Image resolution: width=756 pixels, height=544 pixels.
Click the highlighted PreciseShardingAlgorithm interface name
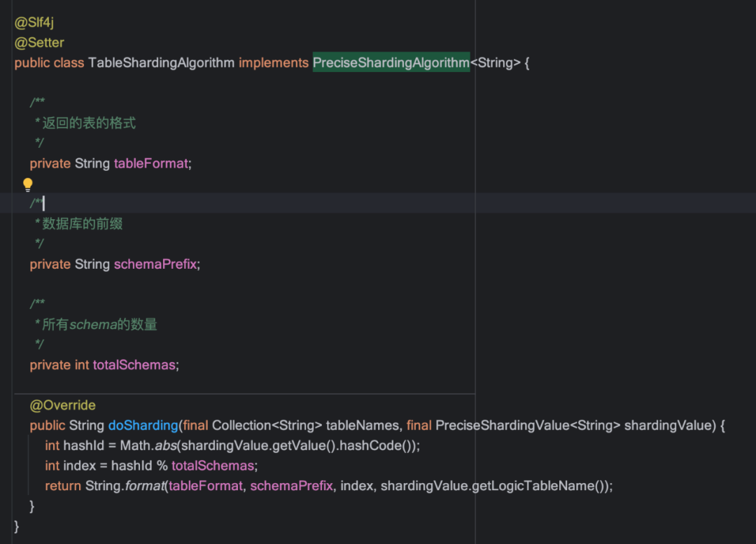point(391,63)
